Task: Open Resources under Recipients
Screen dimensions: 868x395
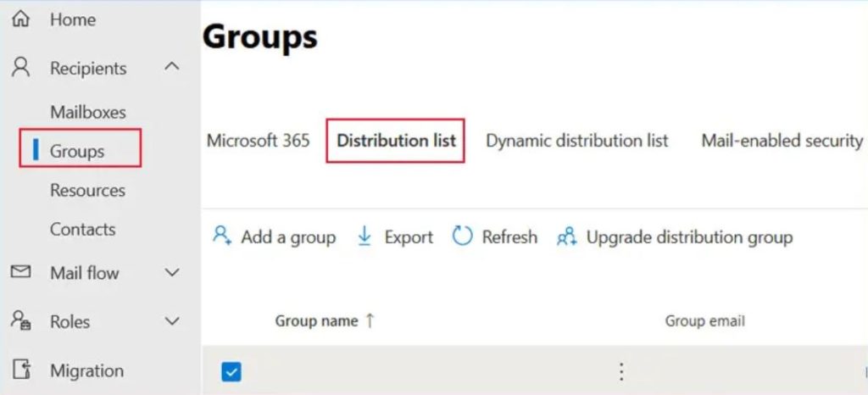Action: [87, 190]
